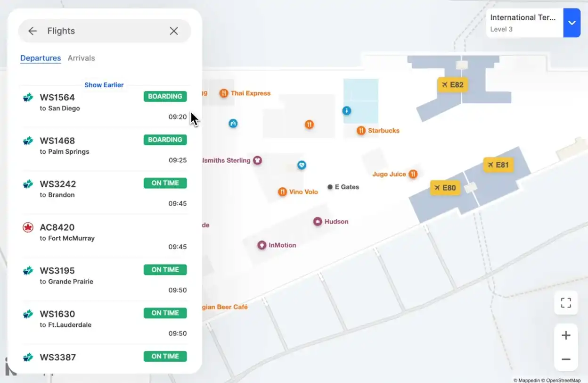This screenshot has width=588, height=383.
Task: Select the InMotion store marker
Action: 262,245
